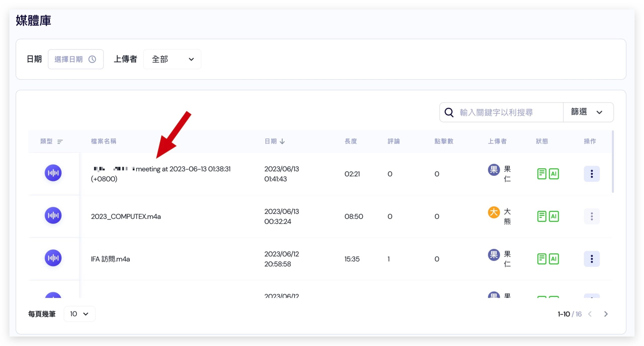The height and width of the screenshot is (346, 644).
Task: Click the 狀態 column header
Action: (x=542, y=141)
